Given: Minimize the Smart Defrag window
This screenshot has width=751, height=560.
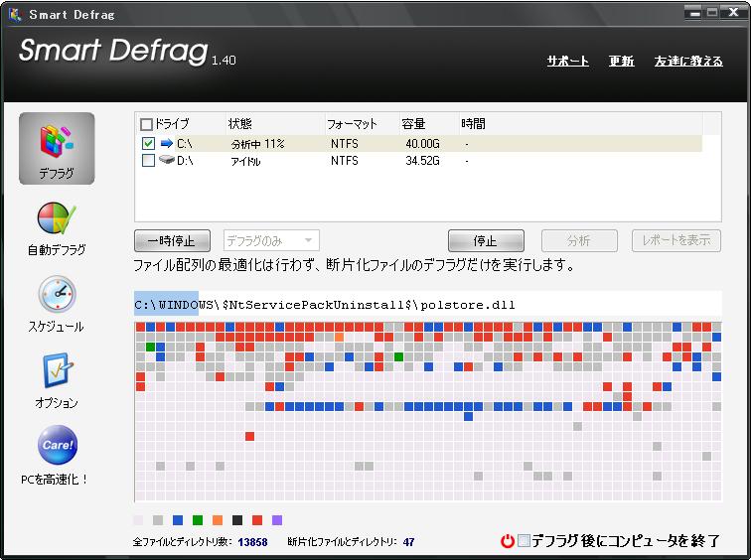Looking at the screenshot, I should pos(695,13).
